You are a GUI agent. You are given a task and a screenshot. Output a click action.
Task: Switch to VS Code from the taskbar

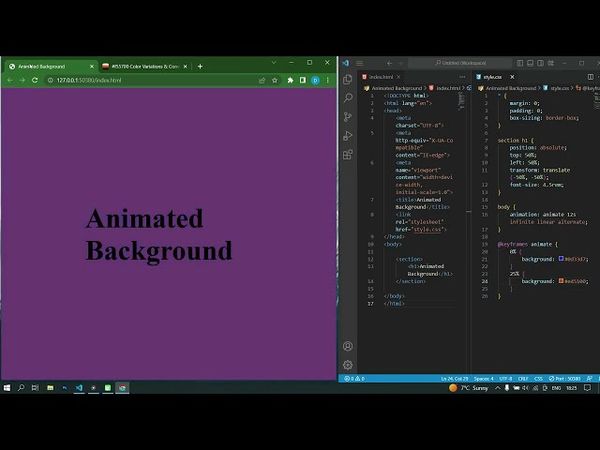[x=79, y=388]
